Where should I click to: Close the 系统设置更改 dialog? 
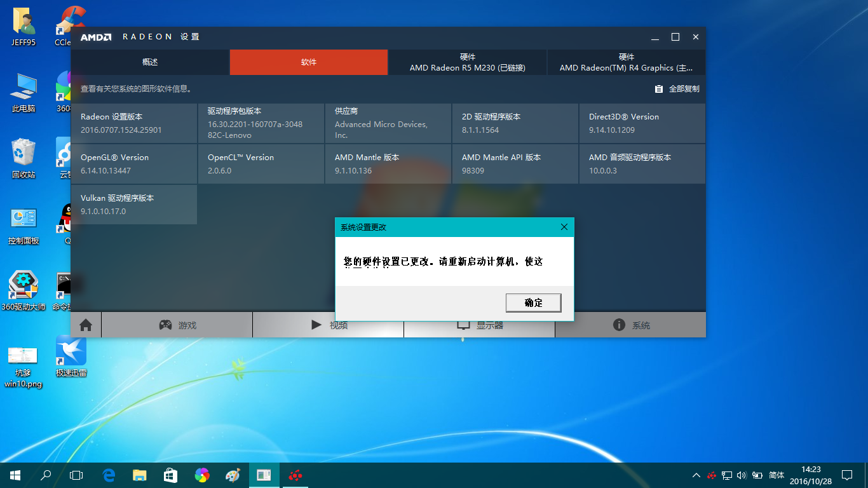point(564,227)
